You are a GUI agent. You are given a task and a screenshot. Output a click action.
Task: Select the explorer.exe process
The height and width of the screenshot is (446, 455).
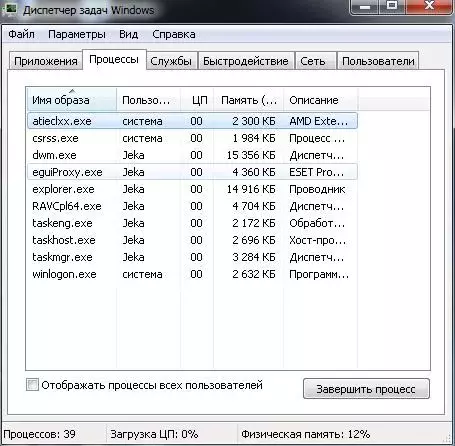192,189
